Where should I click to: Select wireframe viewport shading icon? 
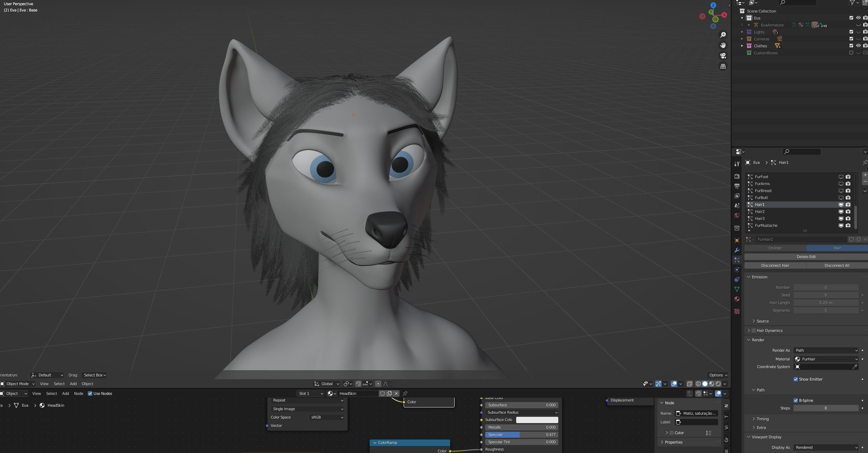pos(698,384)
